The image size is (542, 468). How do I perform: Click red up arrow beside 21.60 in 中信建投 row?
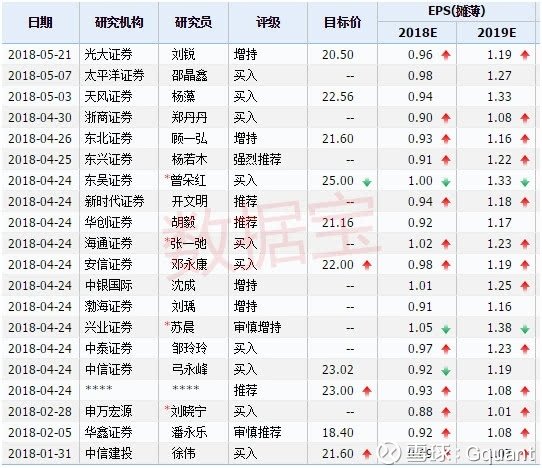click(x=367, y=454)
